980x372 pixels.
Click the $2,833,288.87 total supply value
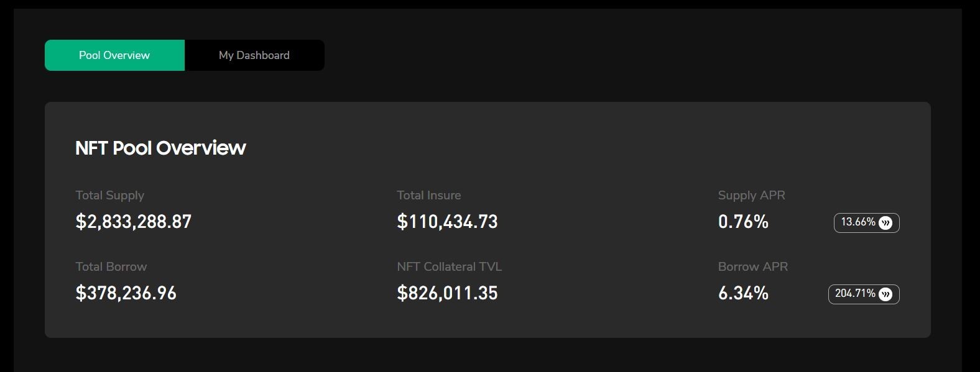tap(134, 222)
